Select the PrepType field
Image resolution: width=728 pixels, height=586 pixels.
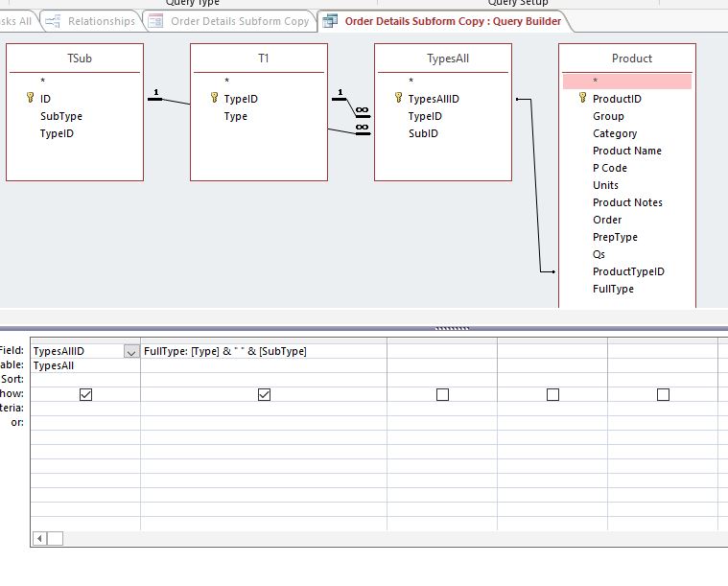[x=615, y=237]
